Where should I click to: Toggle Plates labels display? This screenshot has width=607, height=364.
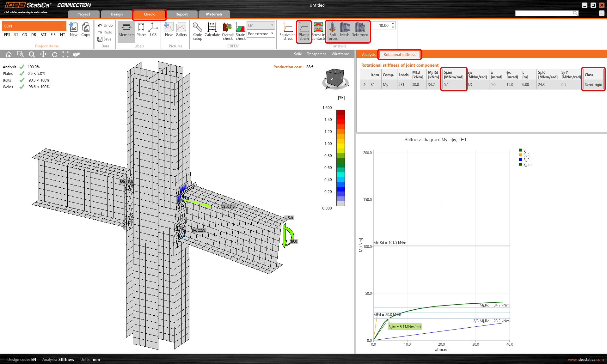(141, 30)
